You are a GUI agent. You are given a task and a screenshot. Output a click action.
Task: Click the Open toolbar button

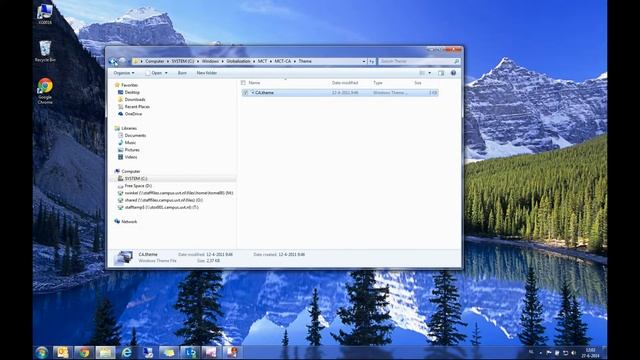(153, 73)
